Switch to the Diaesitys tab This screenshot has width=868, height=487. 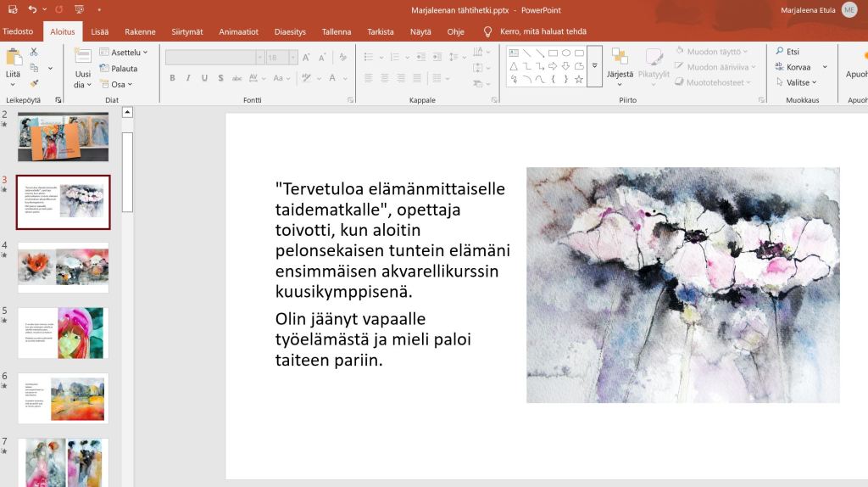[x=290, y=31]
